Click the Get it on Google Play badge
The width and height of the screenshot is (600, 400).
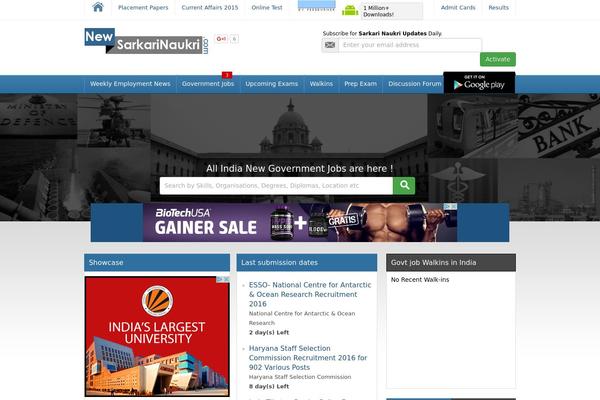(x=479, y=83)
